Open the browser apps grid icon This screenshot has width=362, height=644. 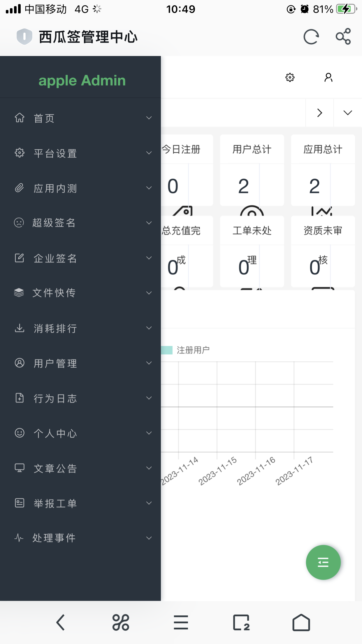[121, 622]
